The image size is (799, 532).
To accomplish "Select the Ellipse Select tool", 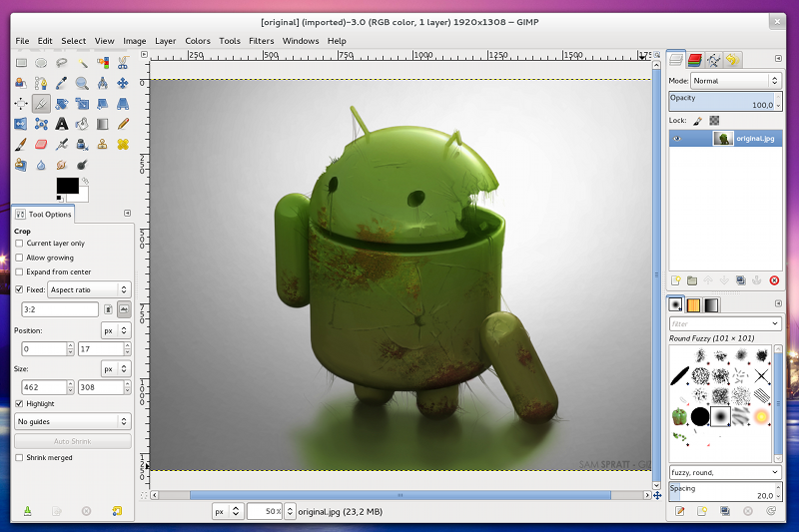I will click(41, 63).
